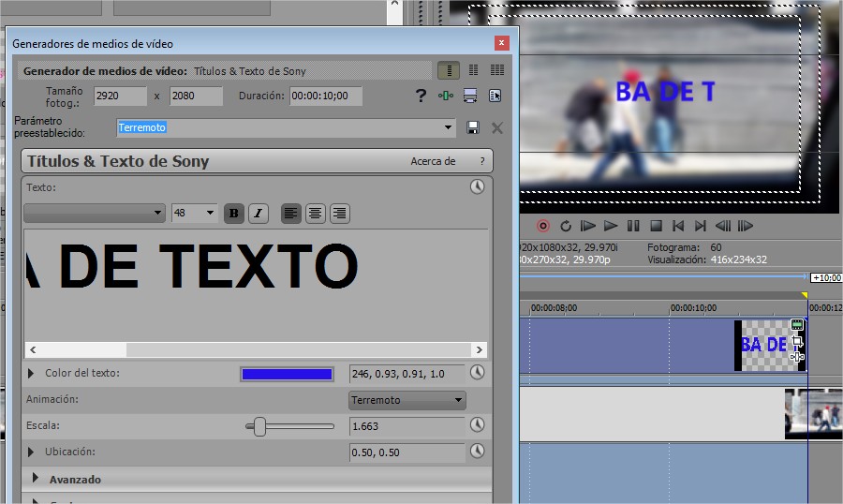The image size is (843, 504).
Task: Open animation clock for Ubicación
Action: [x=477, y=451]
